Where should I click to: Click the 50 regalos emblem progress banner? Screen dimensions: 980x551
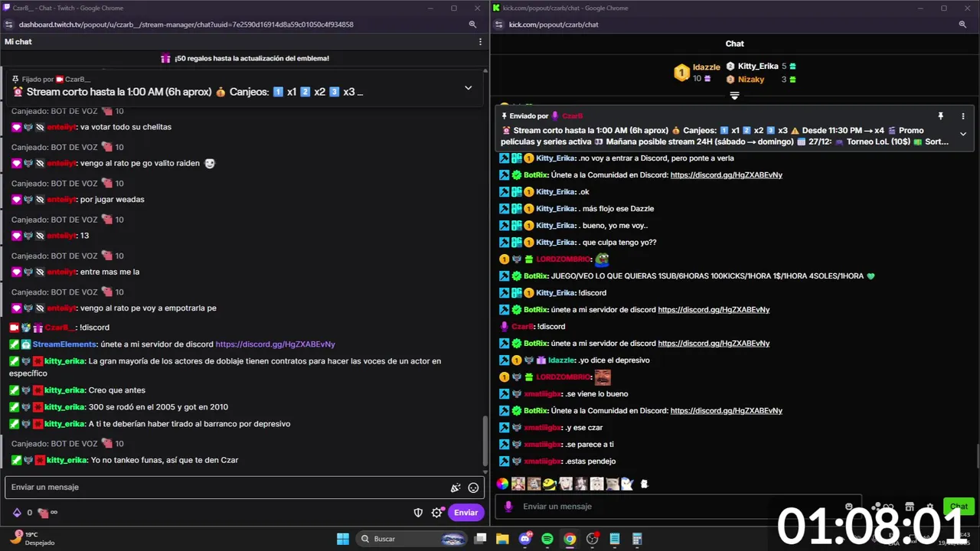[x=245, y=58]
